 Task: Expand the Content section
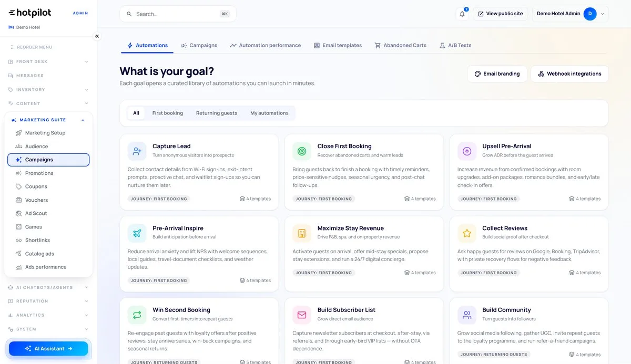pos(48,103)
